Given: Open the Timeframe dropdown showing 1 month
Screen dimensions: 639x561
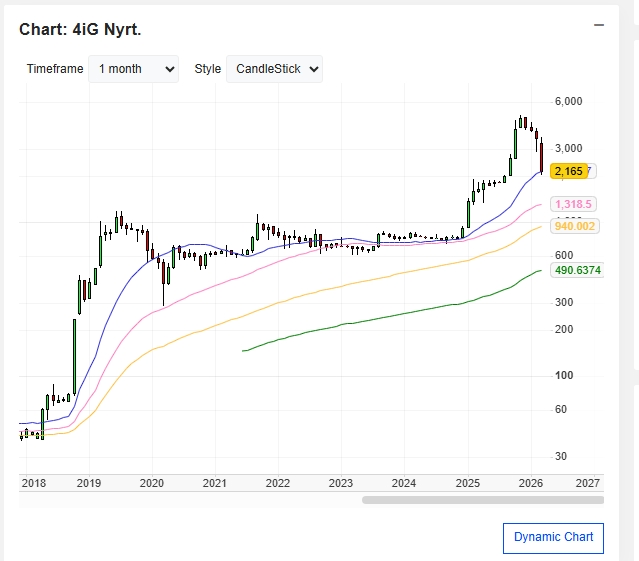Looking at the screenshot, I should [133, 69].
